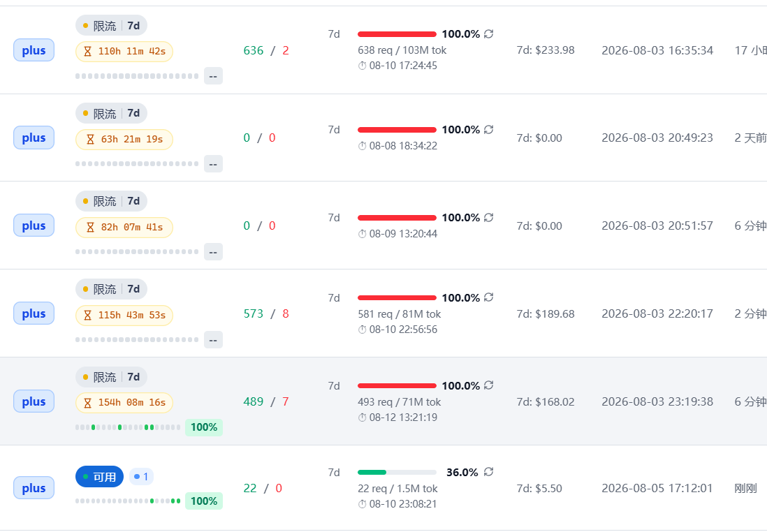Click the clock icon beside 08-10 23:08:21
Viewport: 767px width, 532px height.
coord(362,504)
